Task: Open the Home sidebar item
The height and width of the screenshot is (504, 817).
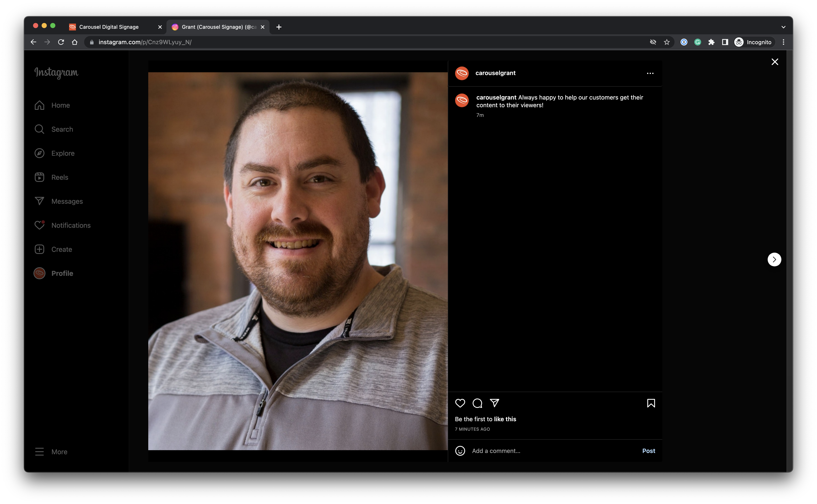Action: pos(52,105)
